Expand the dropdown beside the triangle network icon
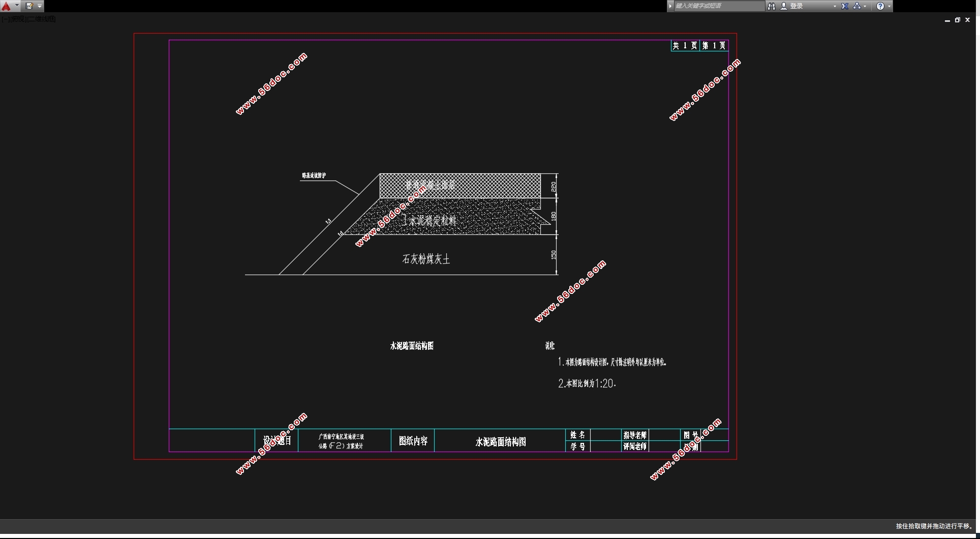The image size is (980, 539). 865,6
